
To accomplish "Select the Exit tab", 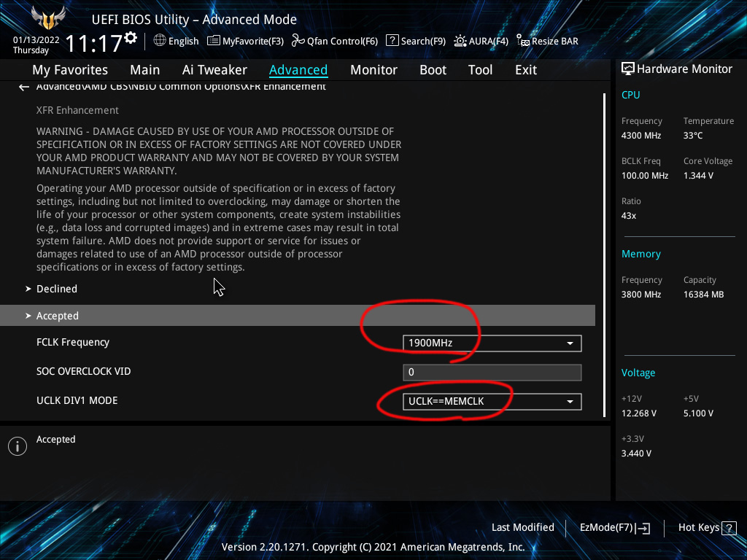I will 526,70.
